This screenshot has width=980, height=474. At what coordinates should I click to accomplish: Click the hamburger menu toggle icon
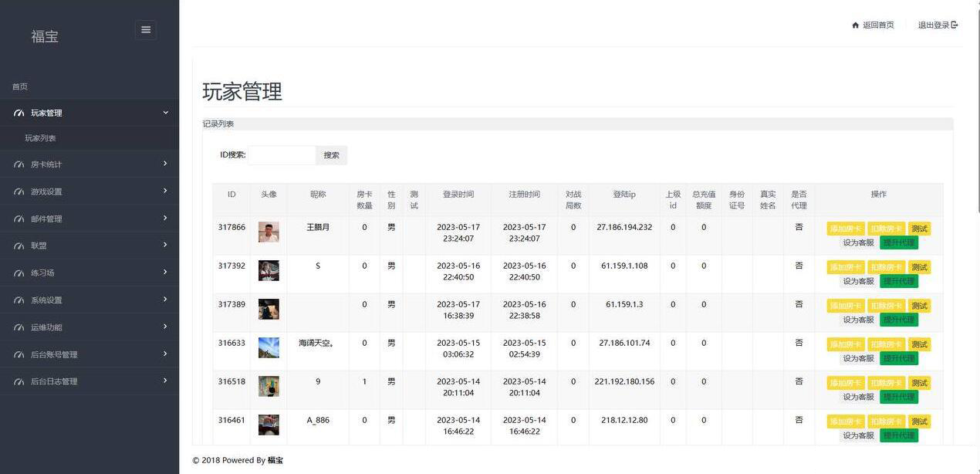[146, 30]
